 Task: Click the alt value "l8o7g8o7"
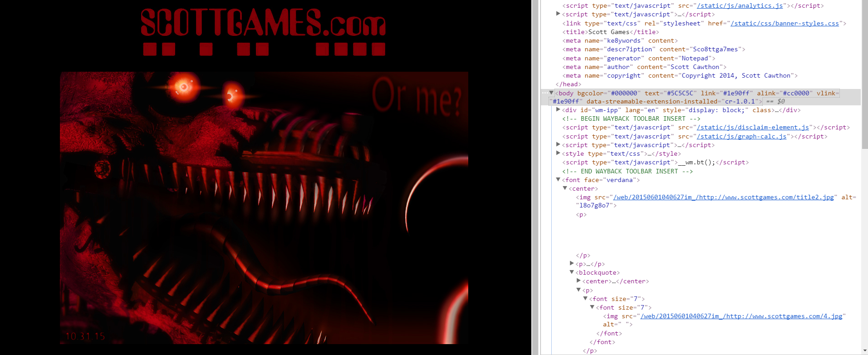(x=594, y=205)
